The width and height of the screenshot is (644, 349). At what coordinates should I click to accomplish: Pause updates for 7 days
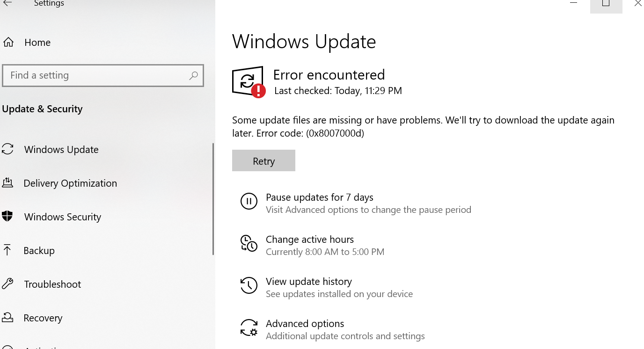(x=319, y=197)
